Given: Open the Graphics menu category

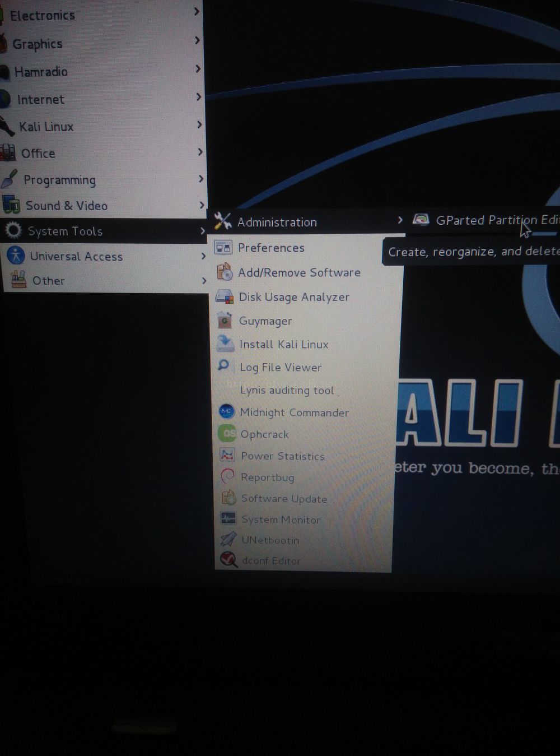Looking at the screenshot, I should click(102, 43).
